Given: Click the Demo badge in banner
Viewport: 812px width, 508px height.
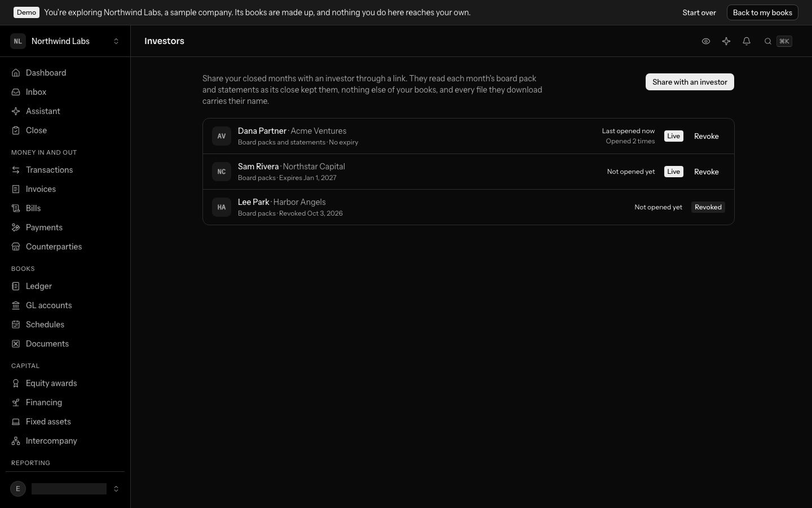Looking at the screenshot, I should (27, 12).
